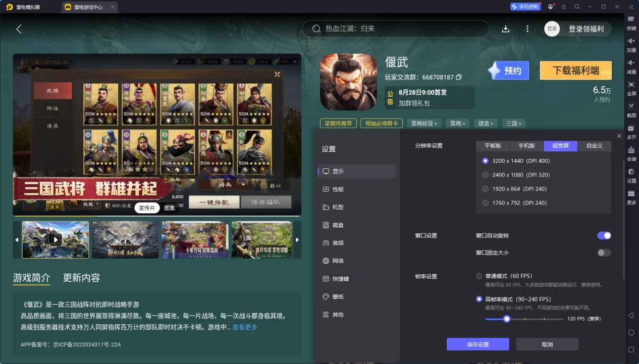
Task: Switch to the 自定义 resolution tab
Action: click(x=594, y=146)
